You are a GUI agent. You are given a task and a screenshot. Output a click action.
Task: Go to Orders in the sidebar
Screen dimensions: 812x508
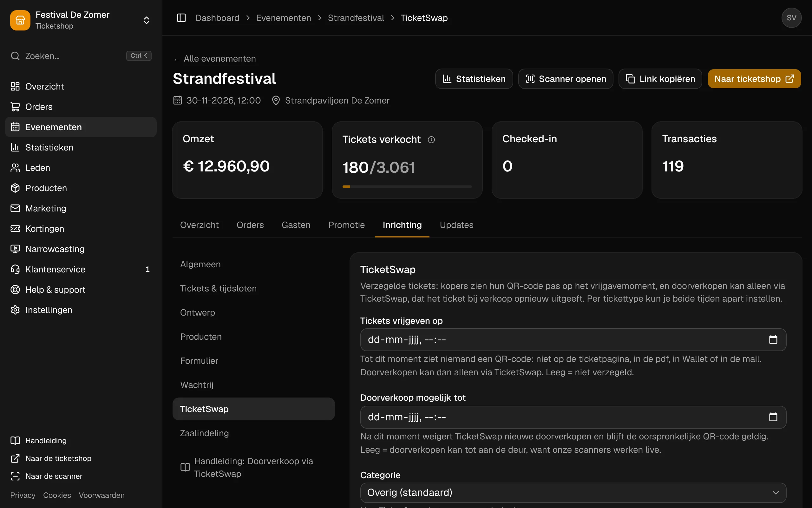click(81, 107)
